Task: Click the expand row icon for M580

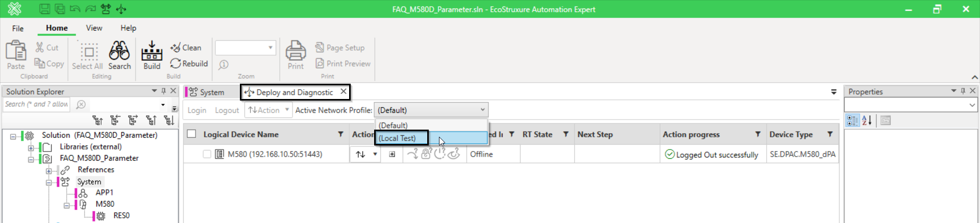Action: 392,154
